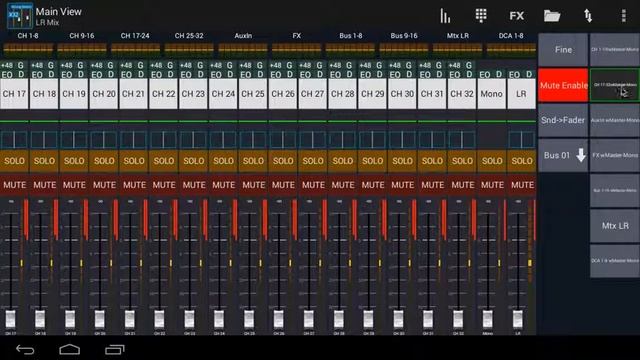This screenshot has width=640, height=360.
Task: Select the Bus 1-16 w/Master Mono layer button
Action: (615, 190)
